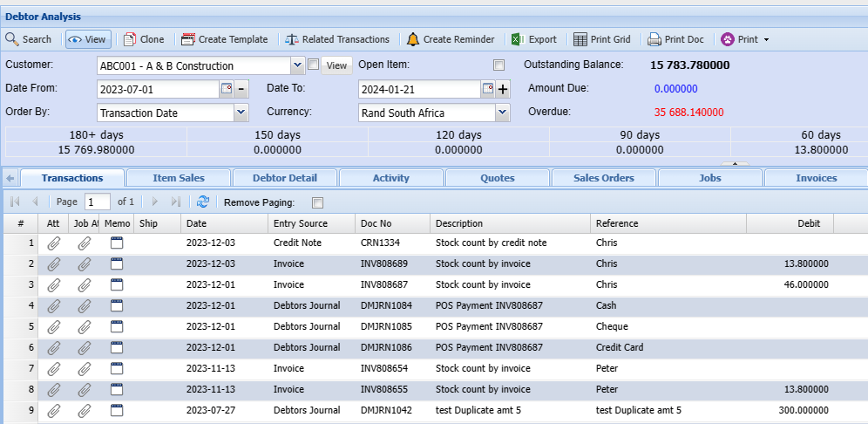Expand the Customer dropdown list

(296, 65)
